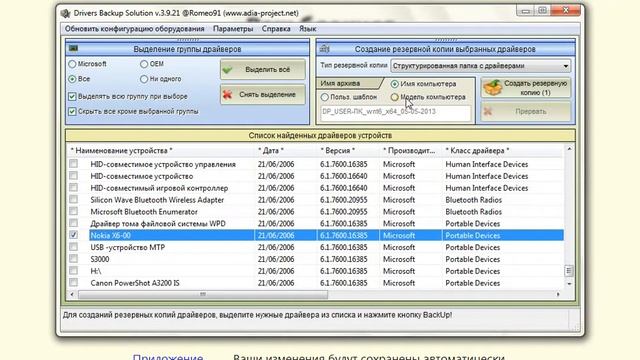Viewport: 640px width, 360px height.
Task: Click version 6.1.7600.20955 of Microsoft Bluetooth Enumerator
Action: pyautogui.click(x=344, y=212)
